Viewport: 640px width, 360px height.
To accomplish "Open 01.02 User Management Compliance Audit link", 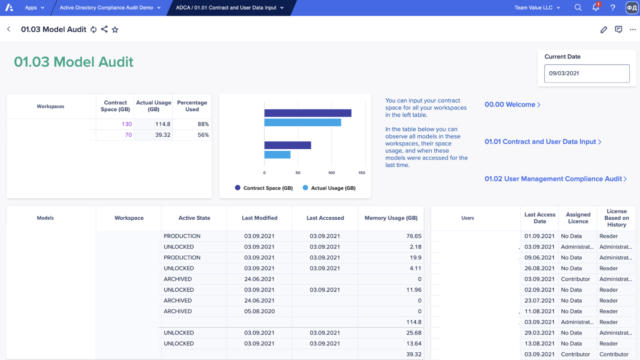I will click(556, 179).
